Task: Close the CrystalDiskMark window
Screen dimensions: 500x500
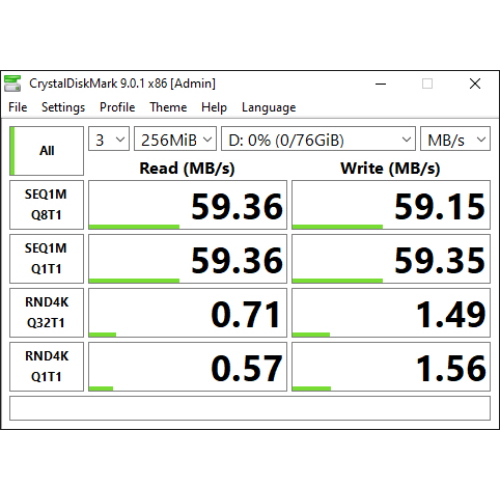Action: pos(475,84)
